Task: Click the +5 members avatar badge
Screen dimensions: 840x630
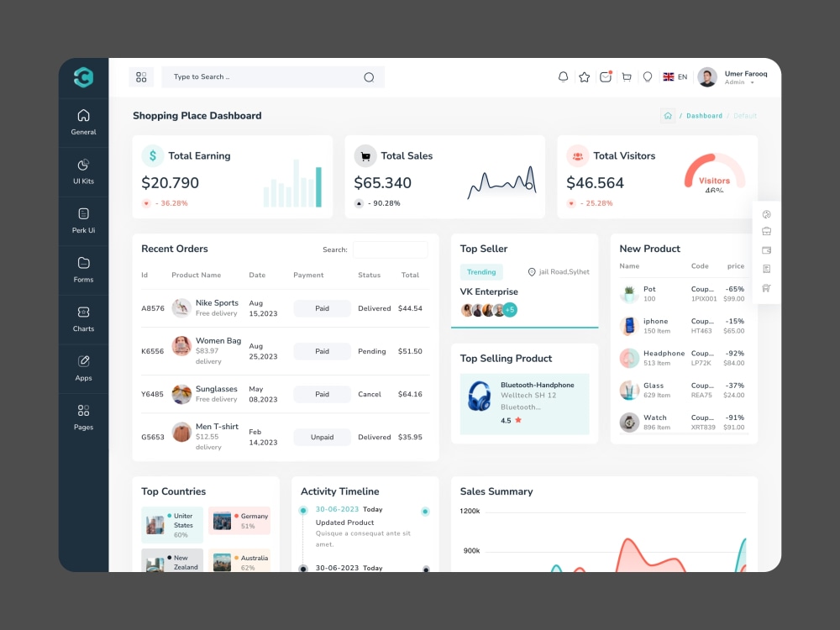Action: click(x=510, y=310)
